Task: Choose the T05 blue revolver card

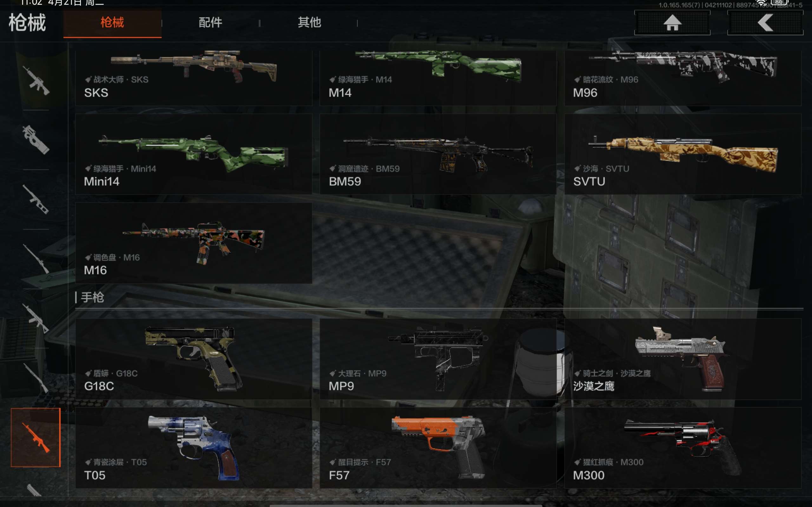Action: (193, 448)
